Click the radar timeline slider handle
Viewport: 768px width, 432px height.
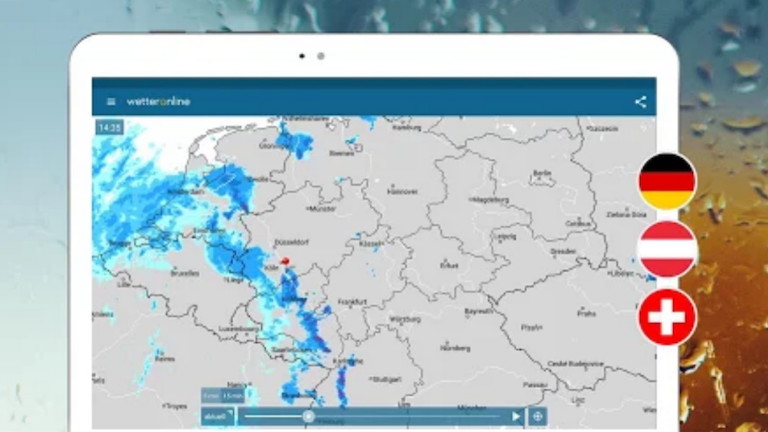click(308, 416)
